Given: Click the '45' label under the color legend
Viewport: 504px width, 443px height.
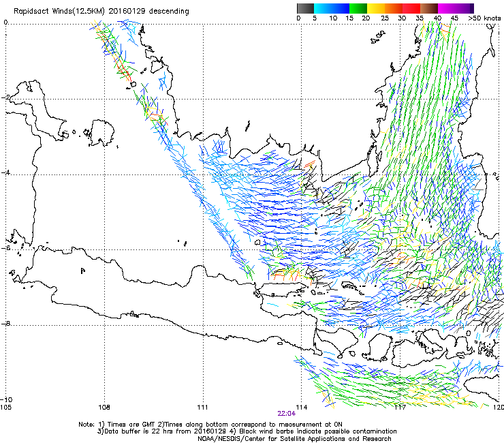Looking at the screenshot, I should coord(454,18).
